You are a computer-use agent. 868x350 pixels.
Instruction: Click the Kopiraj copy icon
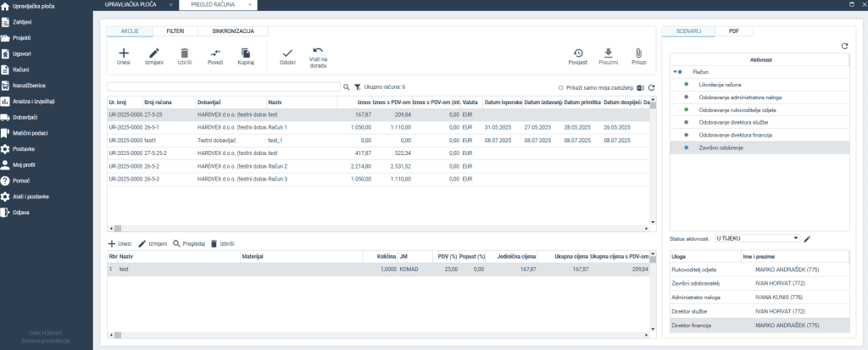pyautogui.click(x=246, y=53)
